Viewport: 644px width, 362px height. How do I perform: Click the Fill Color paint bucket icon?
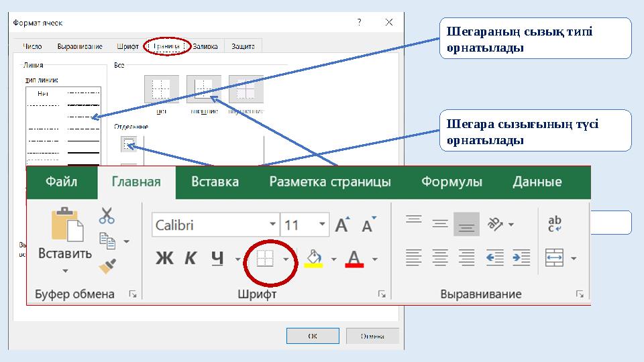[314, 259]
